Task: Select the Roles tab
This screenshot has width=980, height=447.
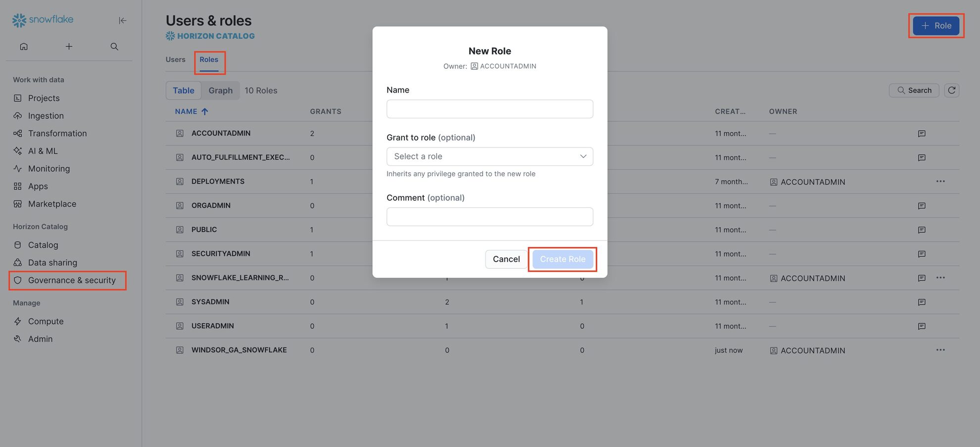Action: click(209, 59)
